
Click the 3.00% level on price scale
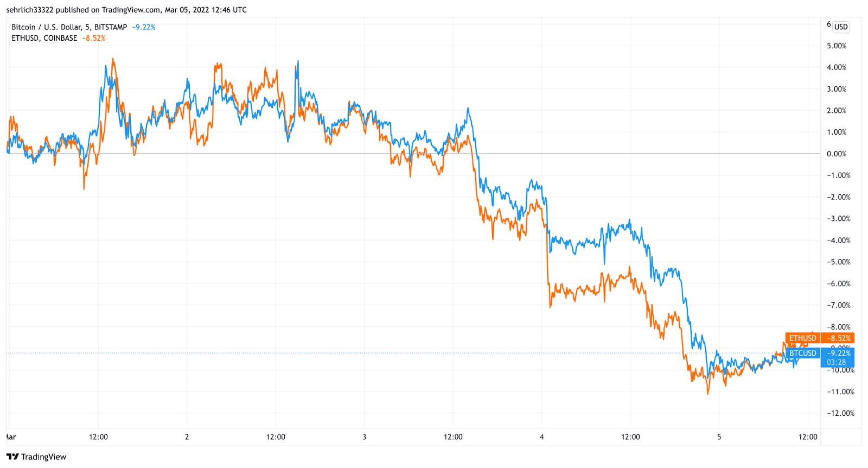click(837, 89)
